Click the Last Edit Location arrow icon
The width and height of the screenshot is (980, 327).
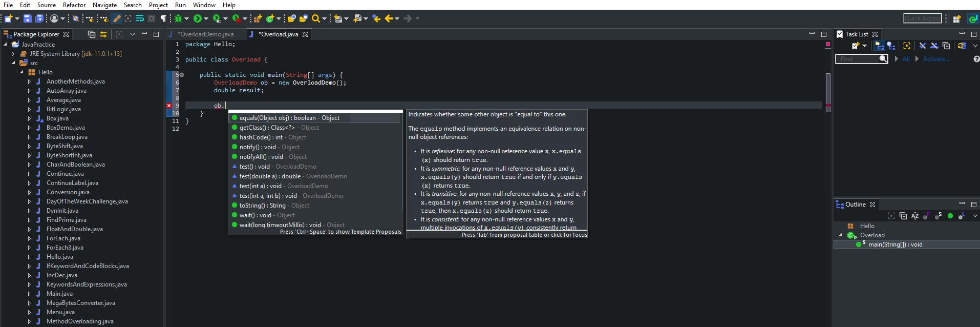[376, 18]
